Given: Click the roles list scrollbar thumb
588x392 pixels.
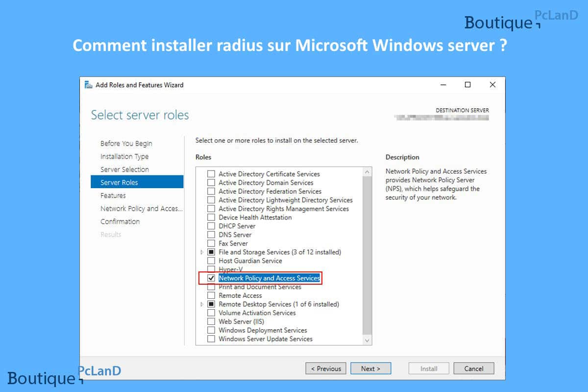Looking at the screenshot, I should pyautogui.click(x=367, y=255).
